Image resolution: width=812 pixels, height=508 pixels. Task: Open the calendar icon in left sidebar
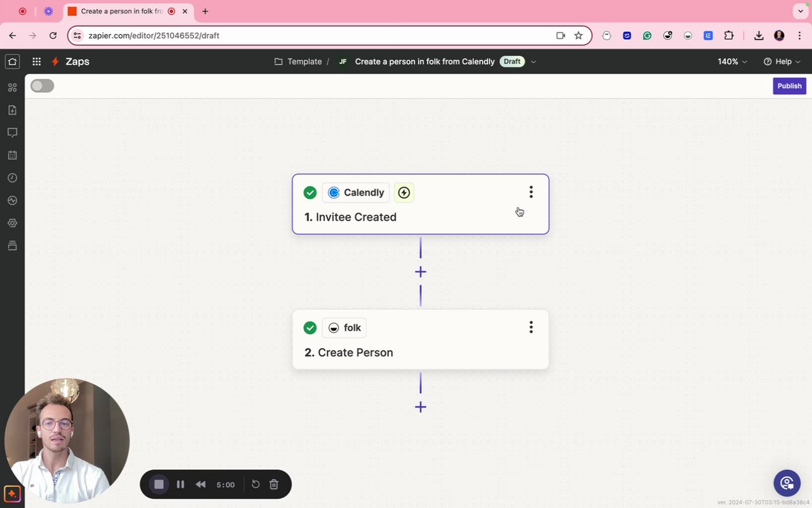12,155
